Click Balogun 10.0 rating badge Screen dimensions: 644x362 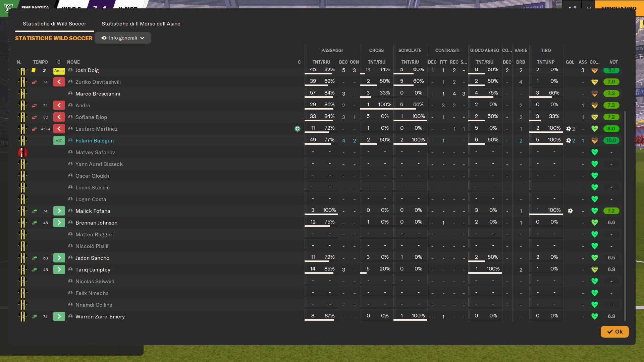[611, 140]
